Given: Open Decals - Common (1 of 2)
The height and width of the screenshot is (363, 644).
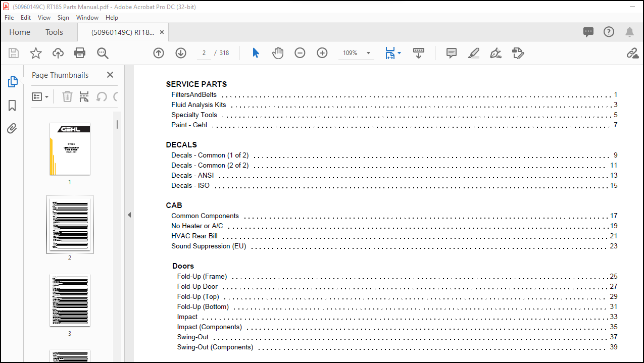Looking at the screenshot, I should [x=210, y=155].
